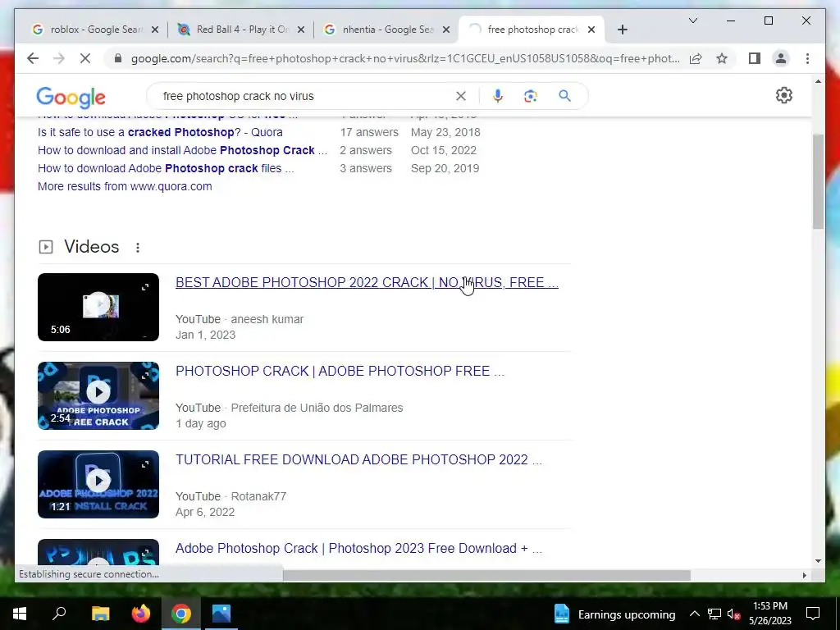Switch to the Red Ball 4 tab
This screenshot has width=840, height=630.
click(241, 30)
